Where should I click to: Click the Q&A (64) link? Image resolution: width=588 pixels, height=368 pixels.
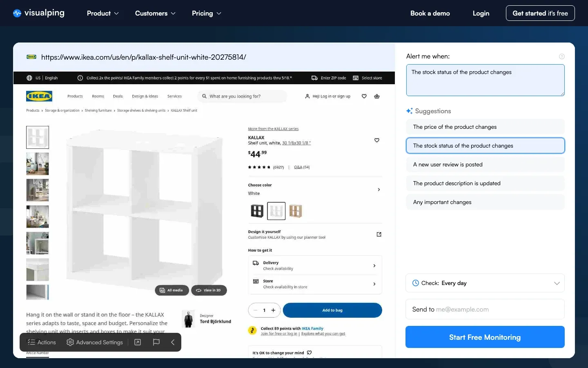pos(302,167)
